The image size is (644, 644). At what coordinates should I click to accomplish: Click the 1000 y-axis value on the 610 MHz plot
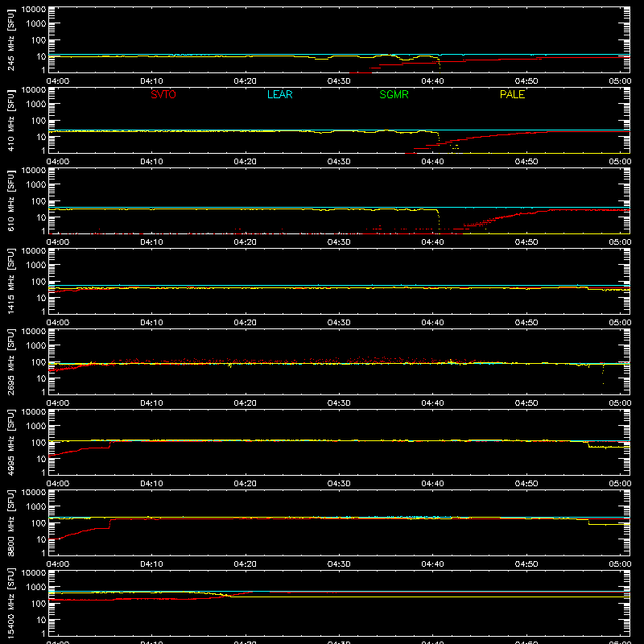pos(36,185)
